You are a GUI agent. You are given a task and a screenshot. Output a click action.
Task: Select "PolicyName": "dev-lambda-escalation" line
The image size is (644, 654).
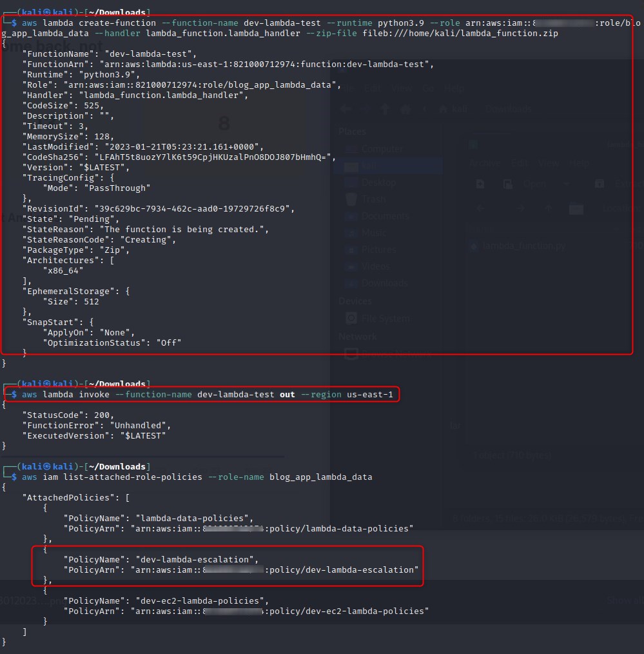pos(161,559)
